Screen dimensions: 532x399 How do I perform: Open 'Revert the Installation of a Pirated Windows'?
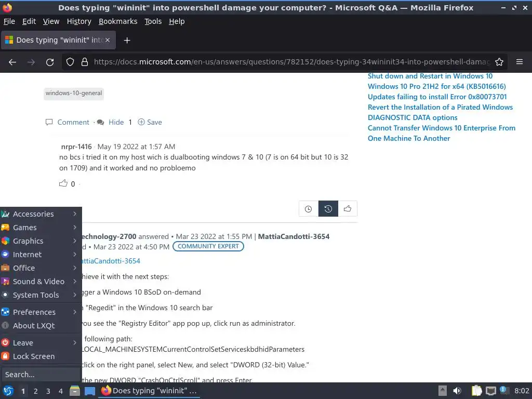pyautogui.click(x=440, y=107)
